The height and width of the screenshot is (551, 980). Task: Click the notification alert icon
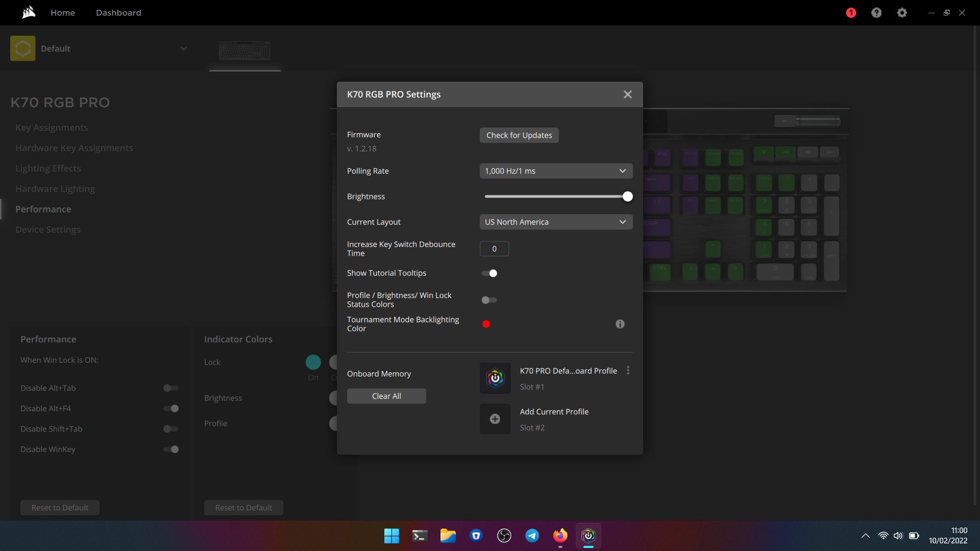851,13
